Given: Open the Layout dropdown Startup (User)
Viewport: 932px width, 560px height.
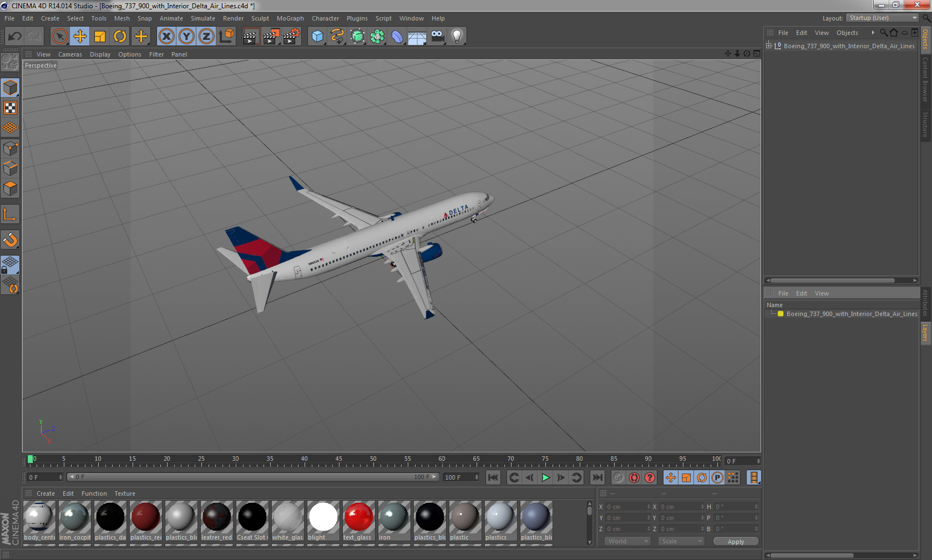Looking at the screenshot, I should 883,18.
